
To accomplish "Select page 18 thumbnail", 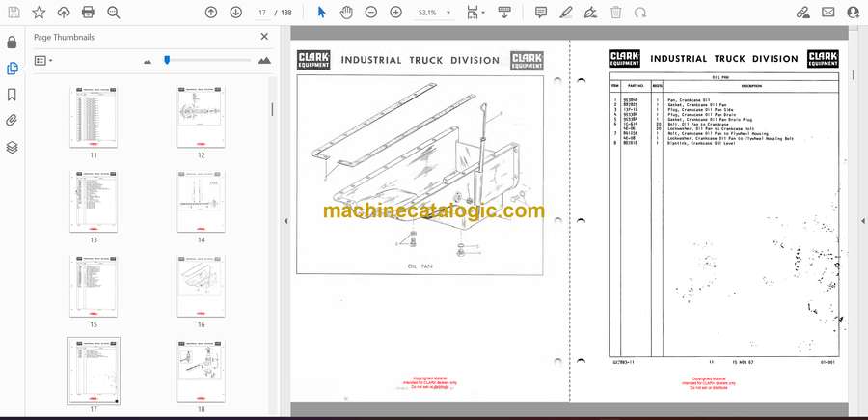I will point(201,371).
